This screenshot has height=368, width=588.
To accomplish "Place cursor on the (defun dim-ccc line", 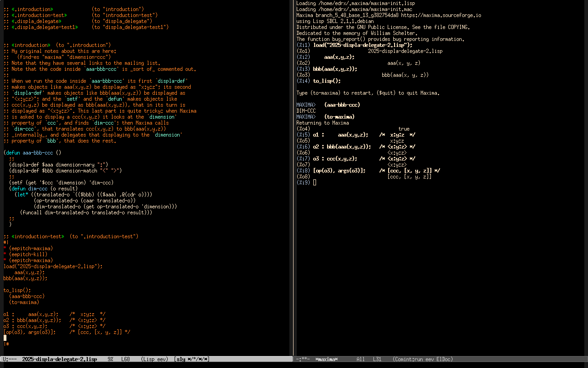I will tap(38, 189).
